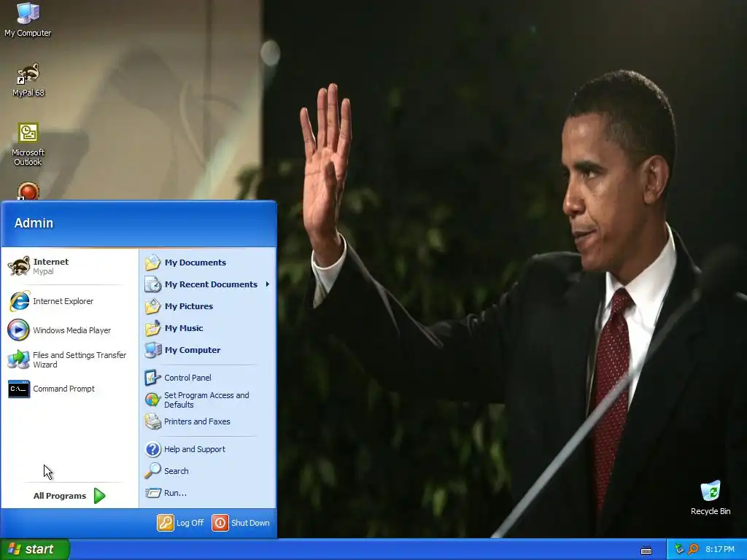
Task: Open My Computer desktop icon
Action: point(28,20)
